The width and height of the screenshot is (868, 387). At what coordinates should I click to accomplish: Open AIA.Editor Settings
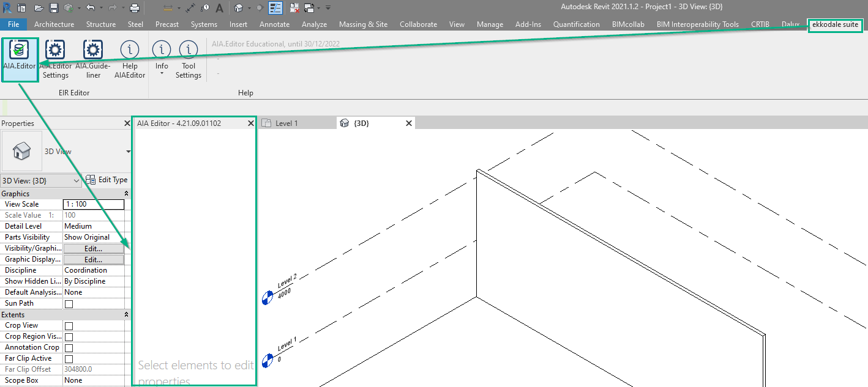(55, 59)
